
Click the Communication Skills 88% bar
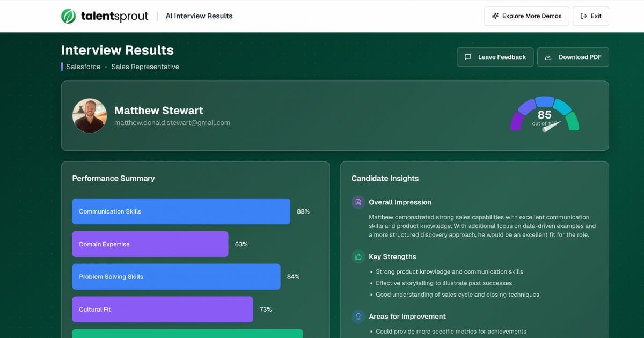tap(181, 211)
